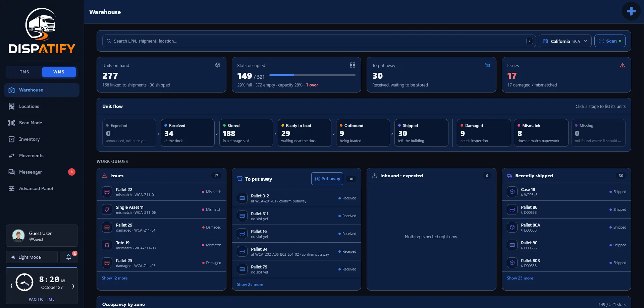Click the Slots occupied progress bar

pos(312,75)
